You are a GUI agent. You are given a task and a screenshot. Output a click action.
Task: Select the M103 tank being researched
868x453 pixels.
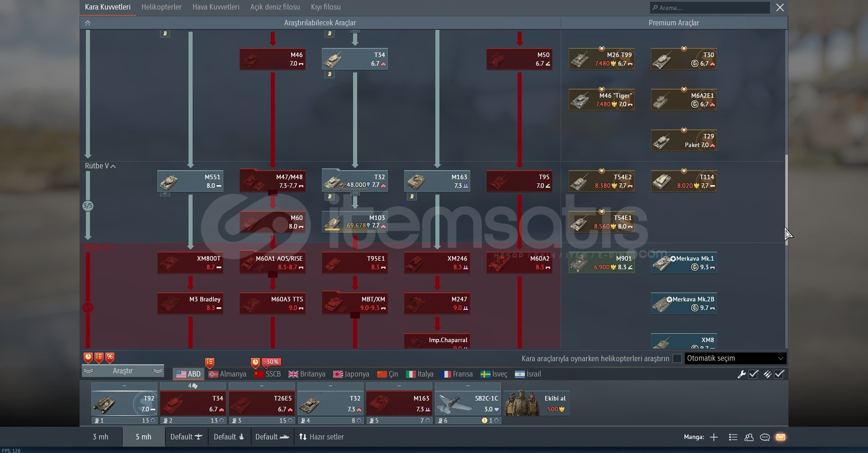355,222
